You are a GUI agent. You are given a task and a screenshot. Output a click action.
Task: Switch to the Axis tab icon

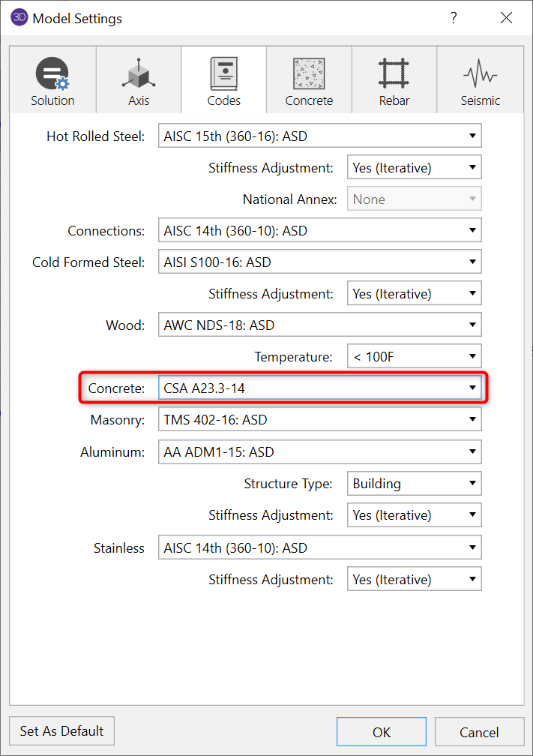(139, 75)
